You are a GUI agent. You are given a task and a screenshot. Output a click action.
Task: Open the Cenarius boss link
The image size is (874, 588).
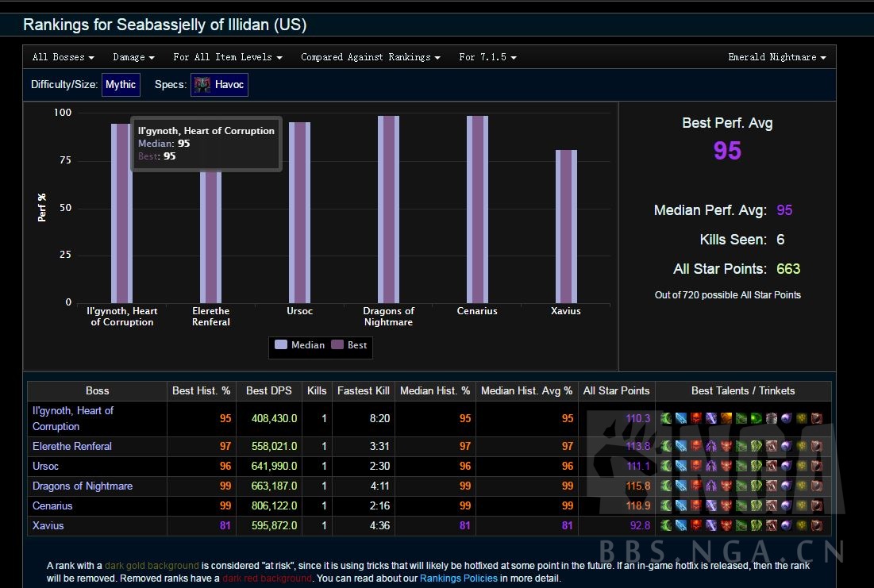click(52, 506)
